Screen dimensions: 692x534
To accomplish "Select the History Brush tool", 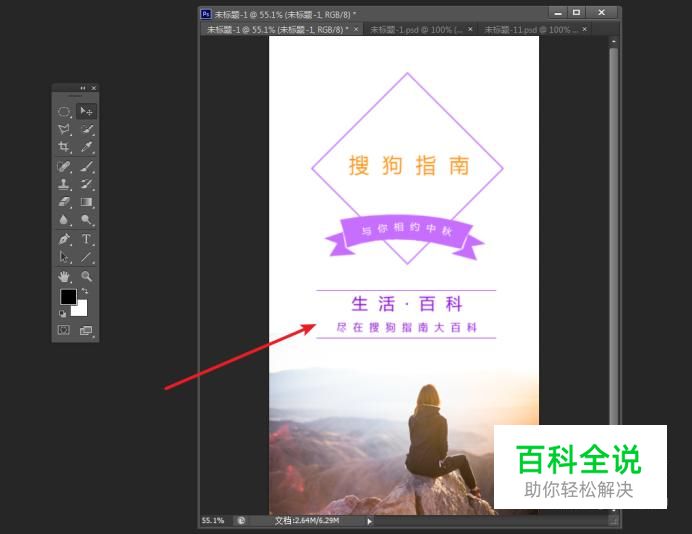I will [x=86, y=184].
